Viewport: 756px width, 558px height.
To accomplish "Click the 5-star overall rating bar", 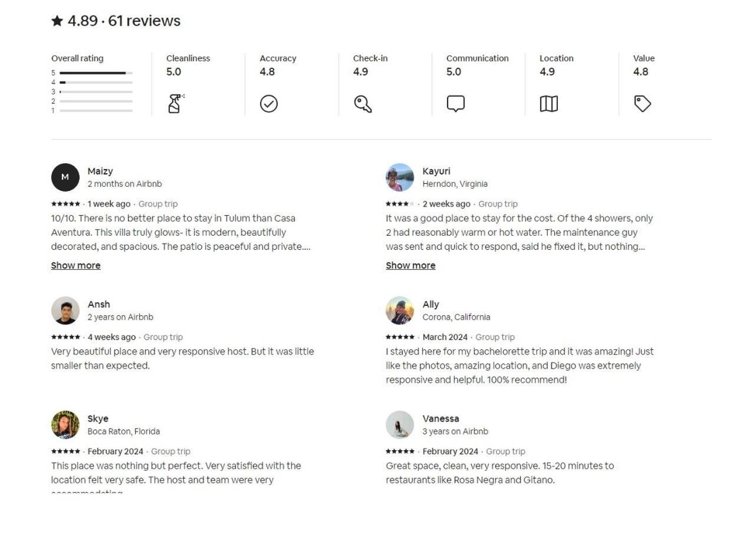I will 96,73.
